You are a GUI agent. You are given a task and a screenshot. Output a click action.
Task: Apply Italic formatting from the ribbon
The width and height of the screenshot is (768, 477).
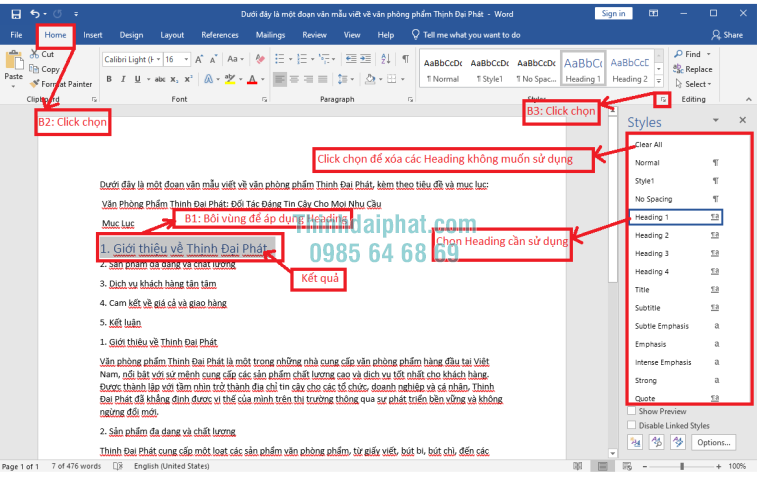pyautogui.click(x=123, y=79)
